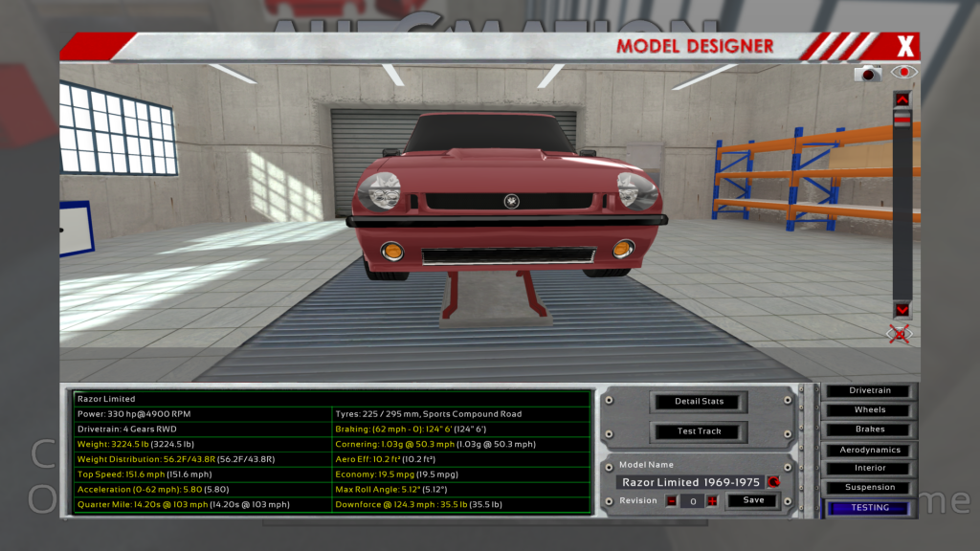Switch to the Wheels tab

pos(870,409)
